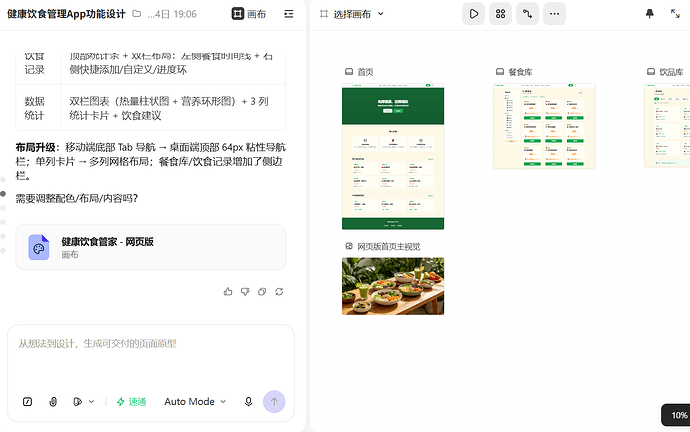Open the more options ellipsis menu
This screenshot has height=432, width=690.
(x=554, y=14)
